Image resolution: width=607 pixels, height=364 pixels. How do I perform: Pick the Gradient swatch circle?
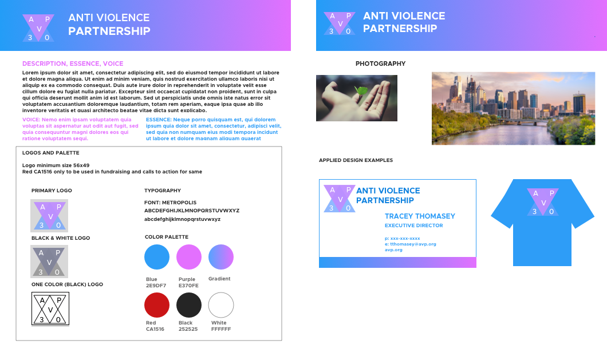[x=221, y=257]
